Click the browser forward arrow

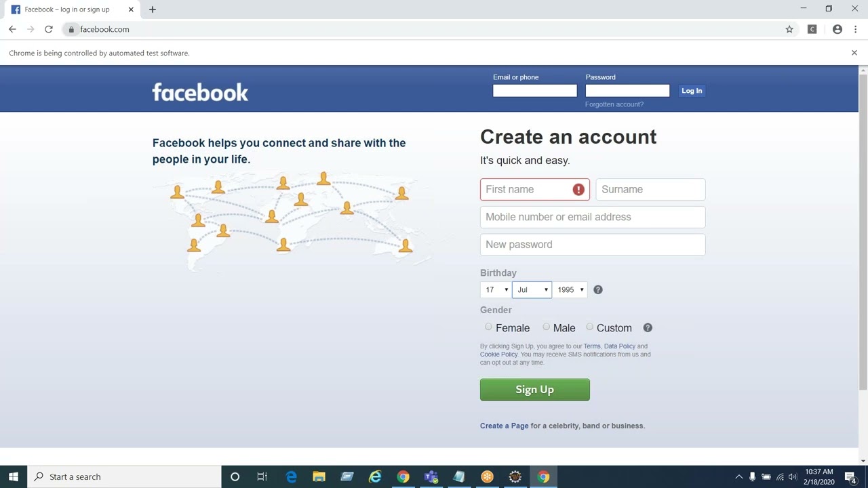pos(31,29)
